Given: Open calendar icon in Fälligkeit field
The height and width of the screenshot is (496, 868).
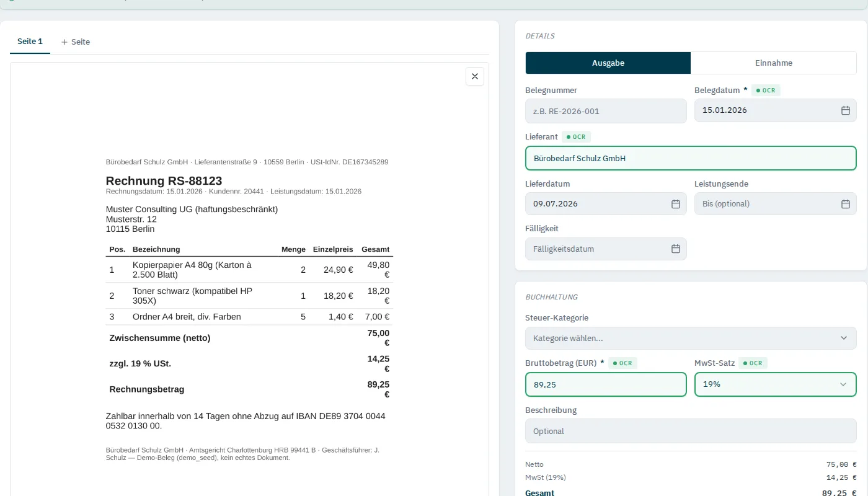Looking at the screenshot, I should [676, 249].
